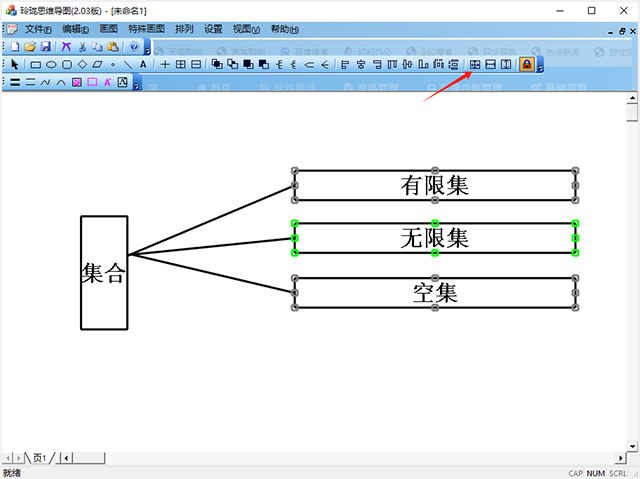This screenshot has height=479, width=640.
Task: Select the arrow pointer tool
Action: pyautogui.click(x=15, y=64)
